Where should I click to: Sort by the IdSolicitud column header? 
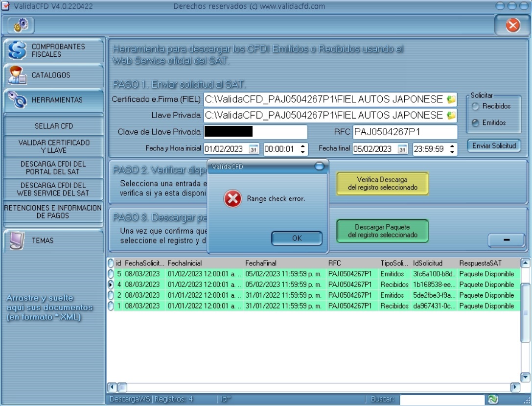(x=435, y=263)
